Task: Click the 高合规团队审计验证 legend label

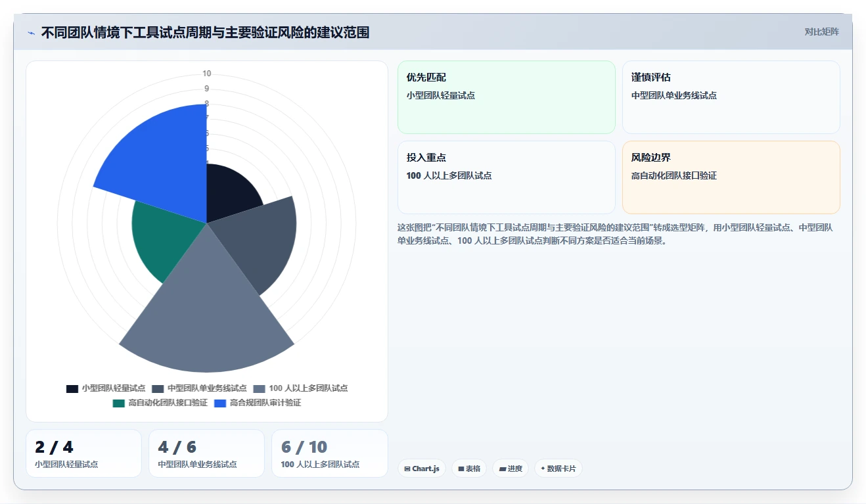Action: 265,403
